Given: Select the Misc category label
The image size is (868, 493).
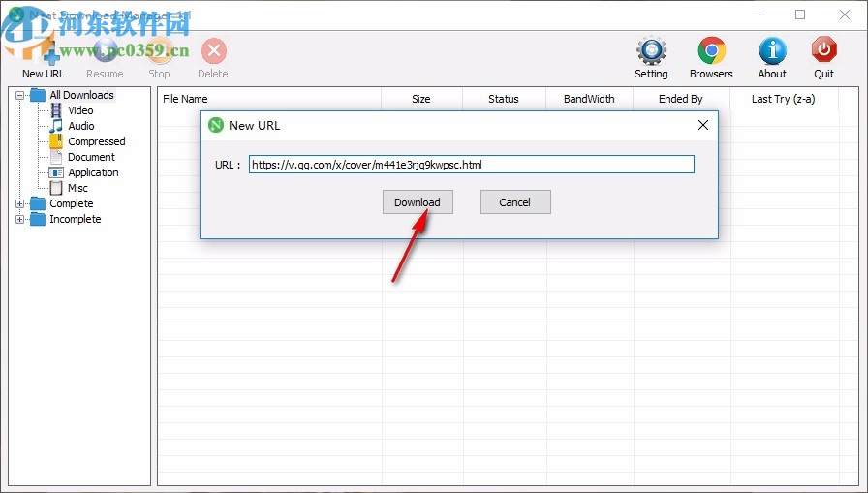Looking at the screenshot, I should pyautogui.click(x=78, y=188).
